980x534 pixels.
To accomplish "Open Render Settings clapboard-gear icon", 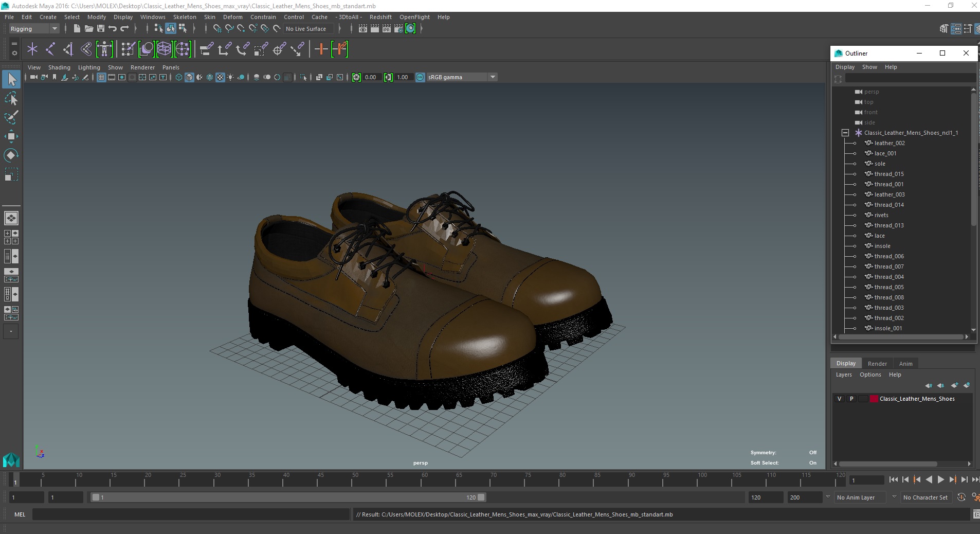I will pyautogui.click(x=398, y=29).
